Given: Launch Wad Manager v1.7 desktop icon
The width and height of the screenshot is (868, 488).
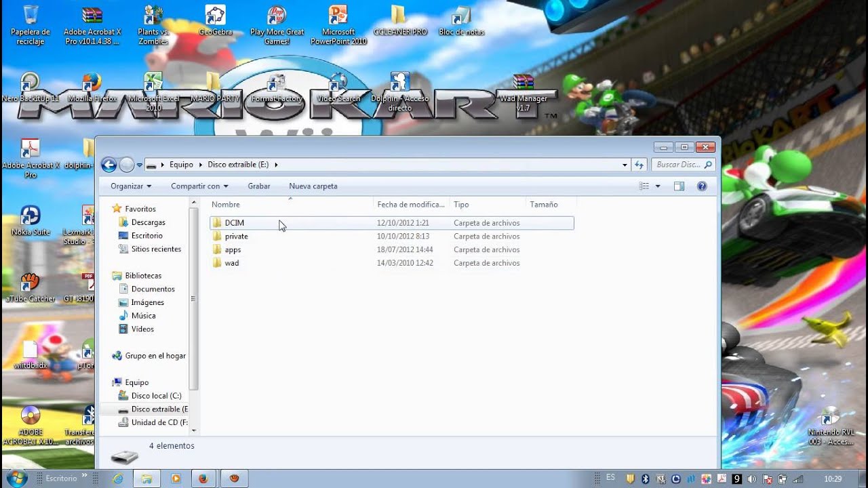Looking at the screenshot, I should coord(524,92).
